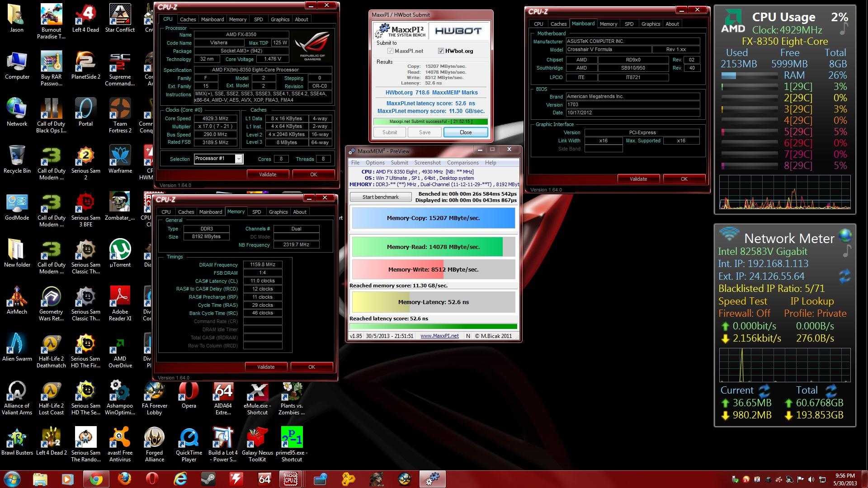Click the Firefox icon in the taskbar

pyautogui.click(x=124, y=479)
